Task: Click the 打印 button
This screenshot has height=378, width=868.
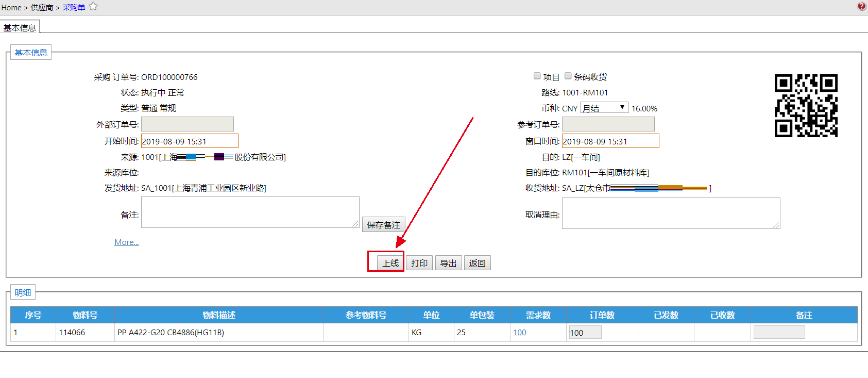Action: pos(419,263)
